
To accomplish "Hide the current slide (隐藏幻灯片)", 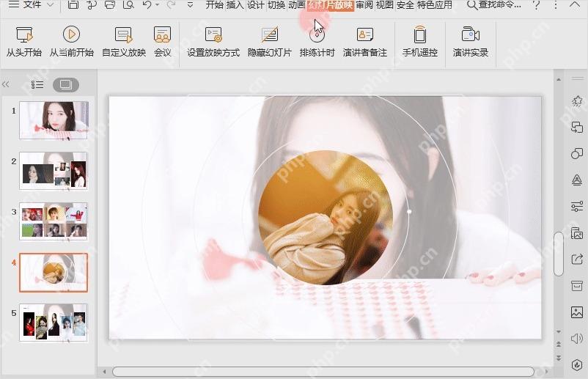I will (270, 42).
